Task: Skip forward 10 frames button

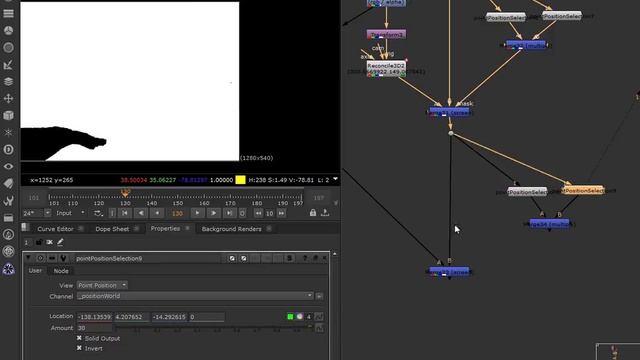Action: point(281,213)
